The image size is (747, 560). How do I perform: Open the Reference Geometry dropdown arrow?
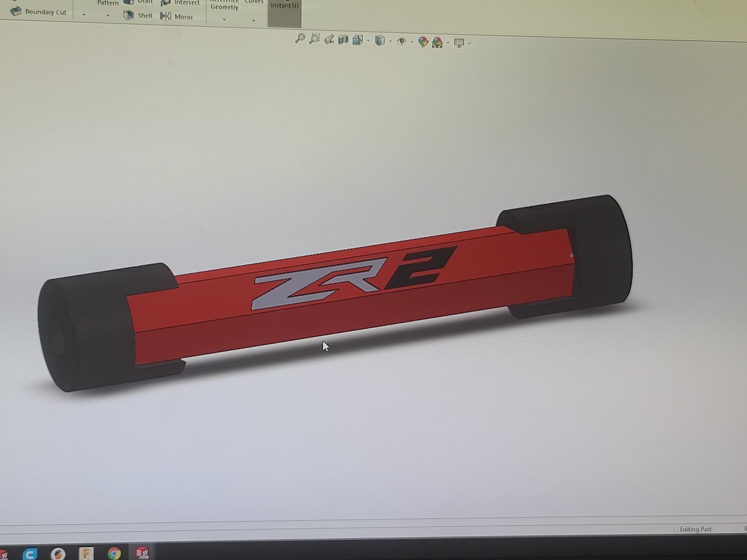tap(224, 20)
